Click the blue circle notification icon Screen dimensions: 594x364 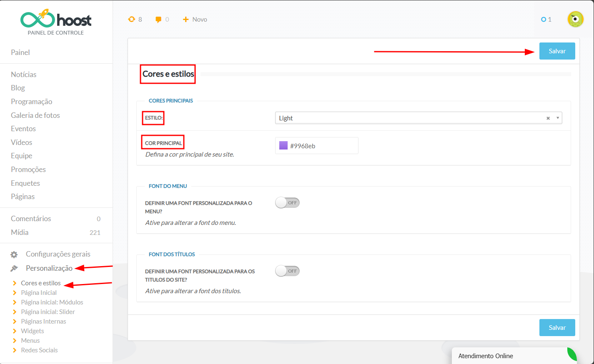click(x=543, y=20)
